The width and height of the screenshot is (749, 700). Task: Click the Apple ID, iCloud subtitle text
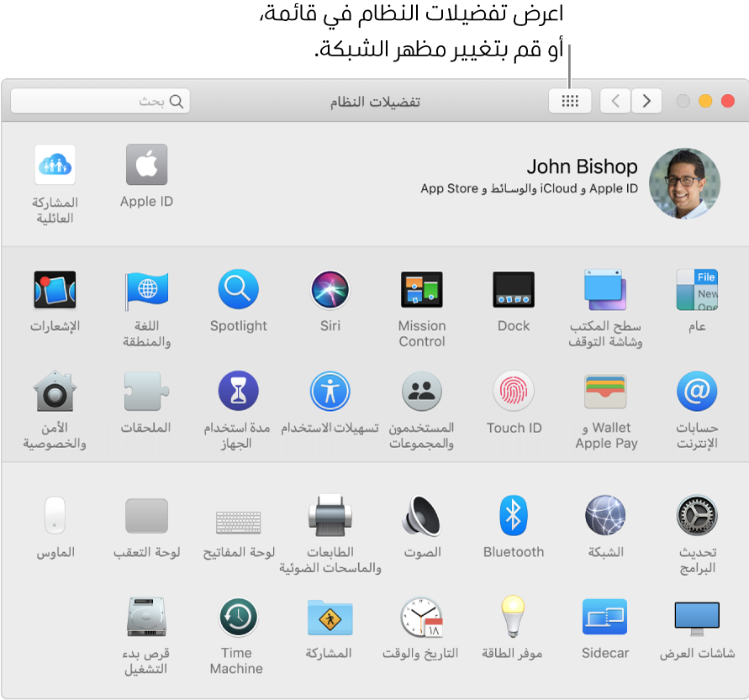530,188
